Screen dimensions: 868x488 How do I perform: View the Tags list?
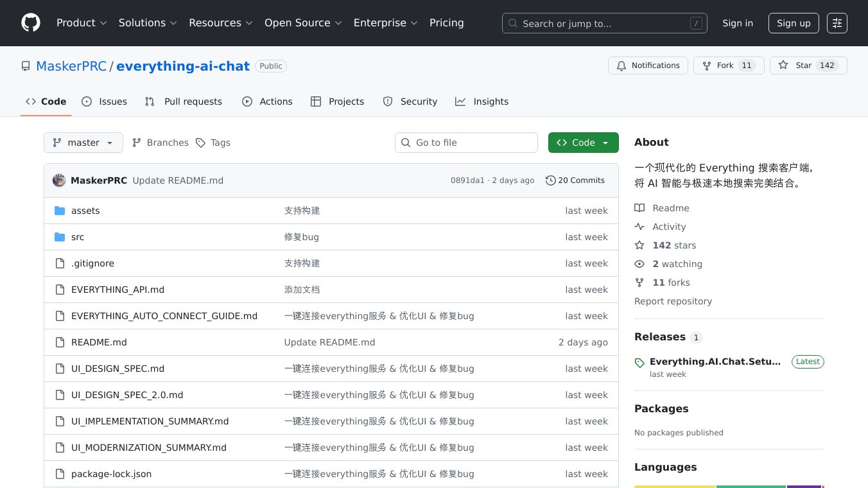coord(213,143)
